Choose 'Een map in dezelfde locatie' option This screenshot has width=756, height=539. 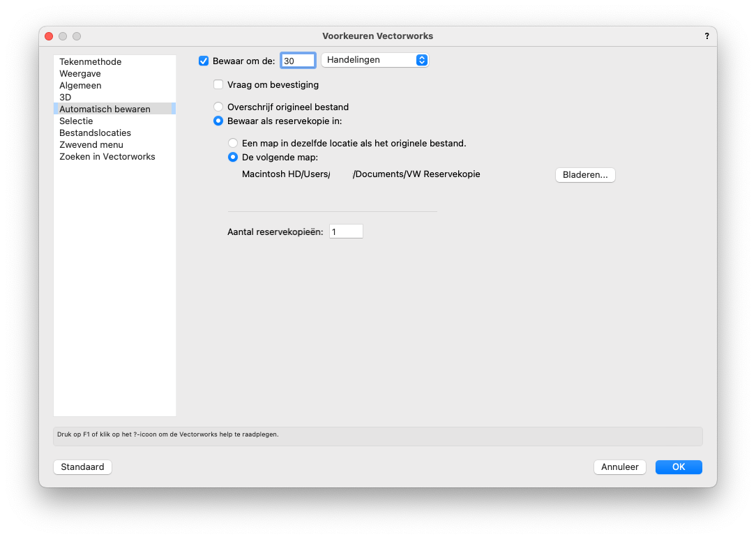pos(233,143)
